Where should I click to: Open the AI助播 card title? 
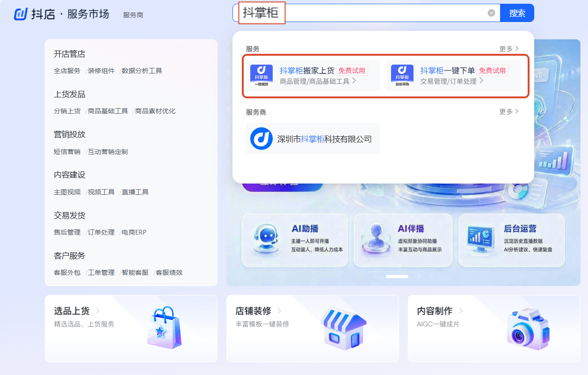tap(305, 229)
